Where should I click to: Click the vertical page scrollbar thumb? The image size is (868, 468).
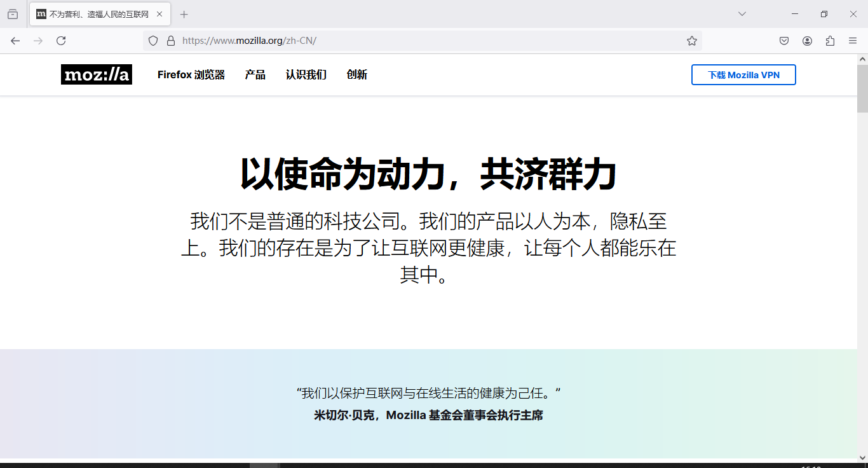pyautogui.click(x=862, y=88)
